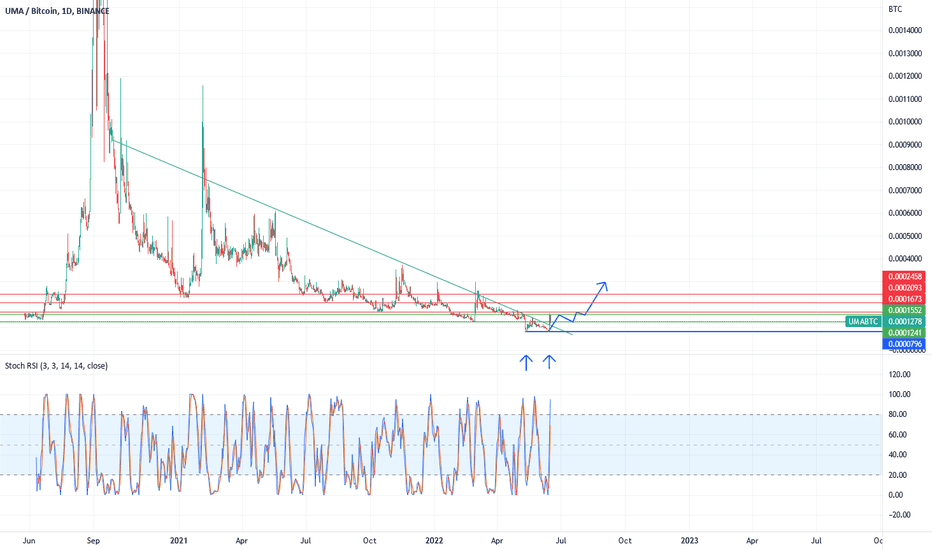
Task: Click the 0.0005000 price axis value
Action: coord(905,237)
